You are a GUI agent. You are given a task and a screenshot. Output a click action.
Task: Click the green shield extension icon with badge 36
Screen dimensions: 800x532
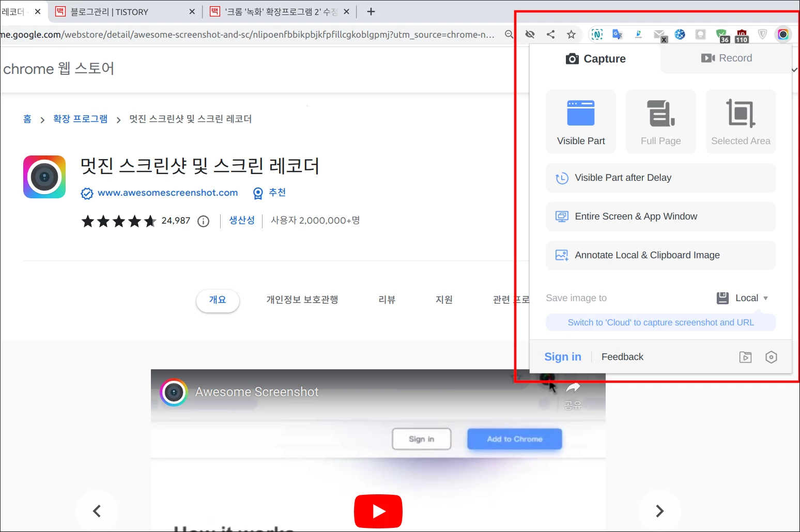(x=722, y=36)
